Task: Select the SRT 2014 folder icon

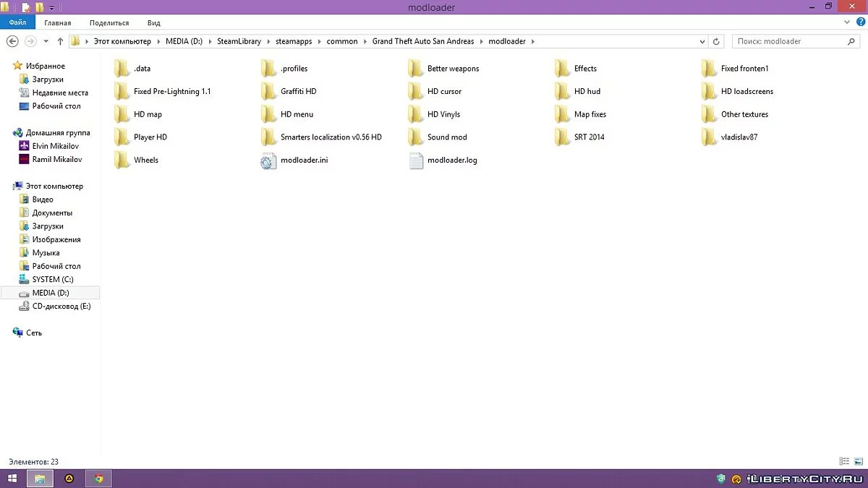Action: (x=562, y=137)
